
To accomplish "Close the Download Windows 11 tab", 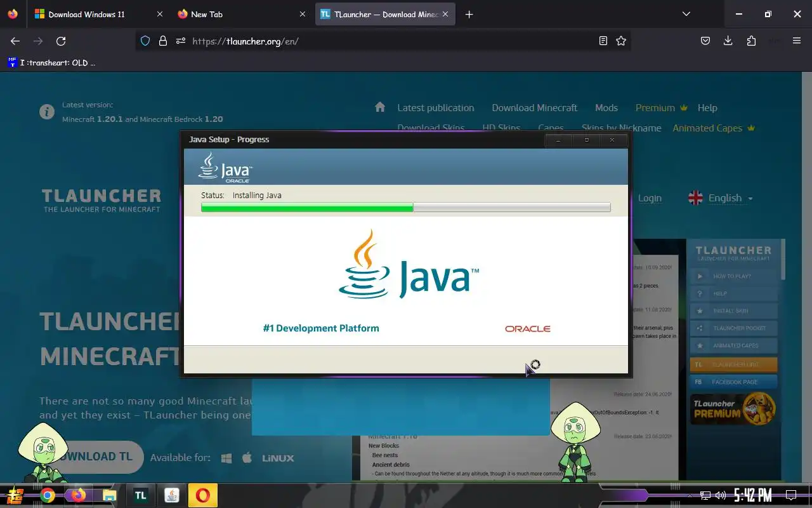I will [x=159, y=14].
